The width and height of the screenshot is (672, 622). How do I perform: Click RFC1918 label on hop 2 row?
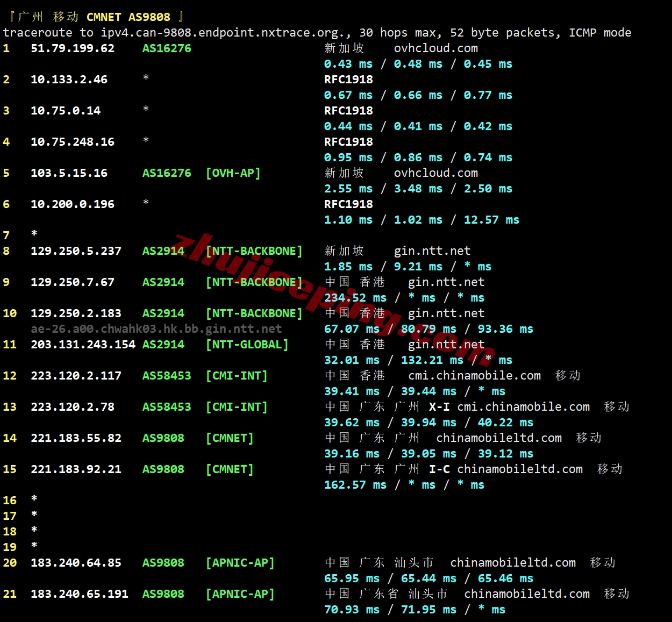[x=348, y=80]
